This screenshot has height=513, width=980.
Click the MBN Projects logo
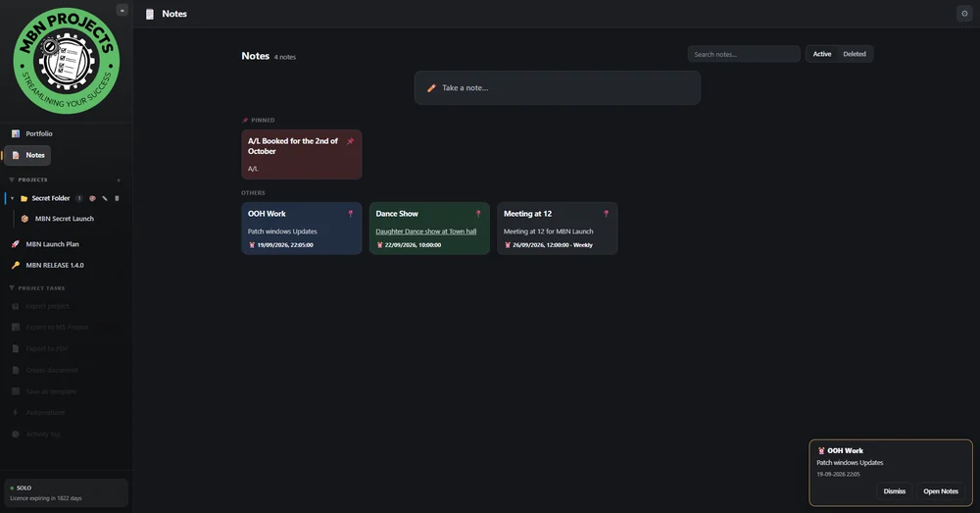point(67,61)
